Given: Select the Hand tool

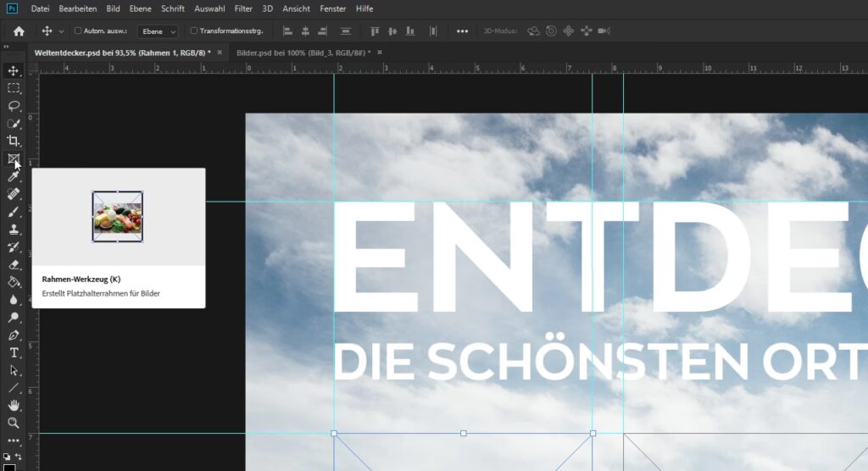Looking at the screenshot, I should click(14, 406).
